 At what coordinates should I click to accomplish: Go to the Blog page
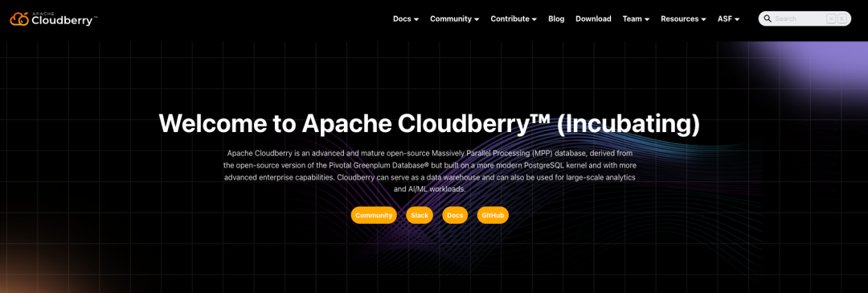click(556, 19)
